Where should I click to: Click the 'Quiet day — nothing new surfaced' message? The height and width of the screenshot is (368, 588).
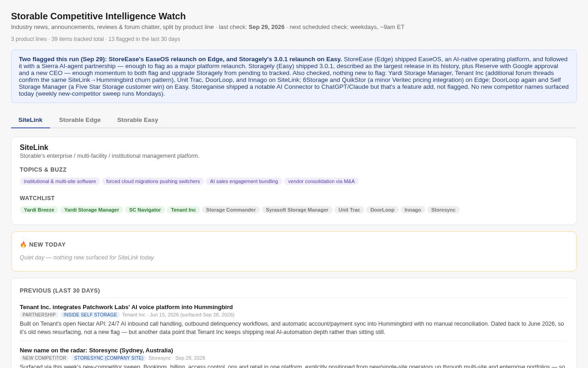87,258
